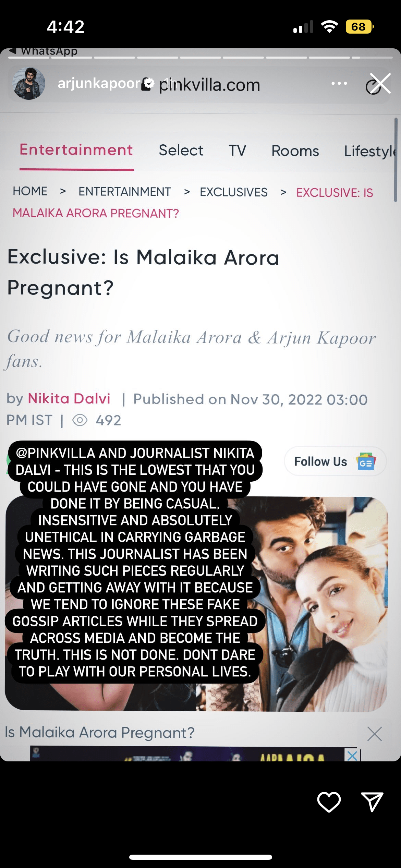The width and height of the screenshot is (401, 868).
Task: Switch to the Select tab
Action: tap(181, 150)
